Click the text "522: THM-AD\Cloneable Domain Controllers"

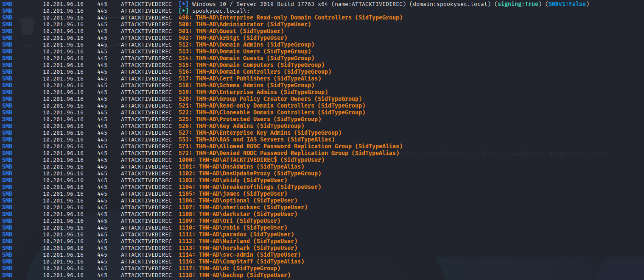[x=246, y=112]
